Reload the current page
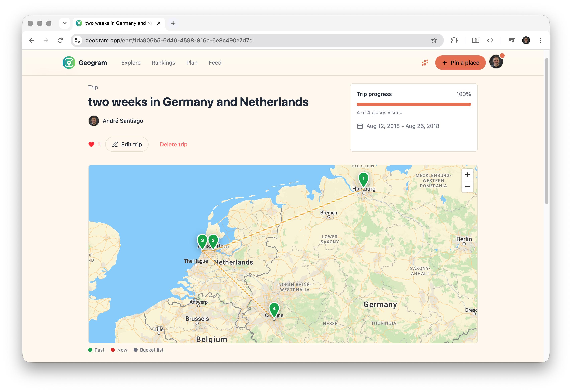This screenshot has height=392, width=572. click(x=60, y=40)
